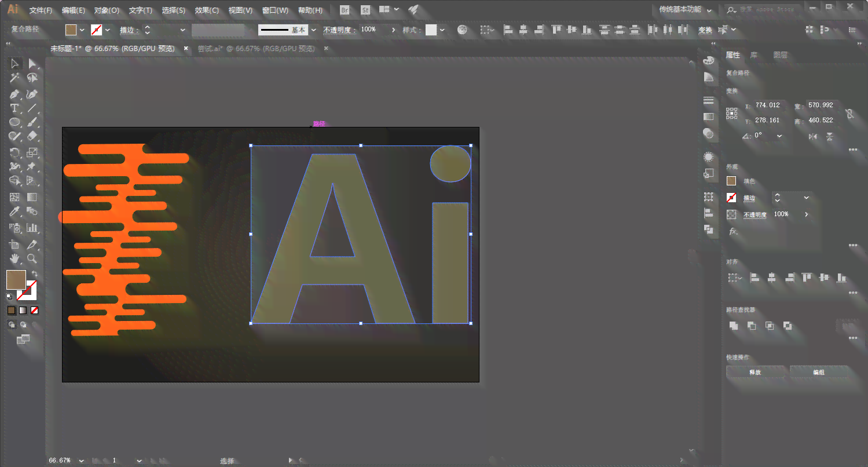Click Minus Front in Pathfinder section
Screen dimensions: 868x467
click(752, 326)
